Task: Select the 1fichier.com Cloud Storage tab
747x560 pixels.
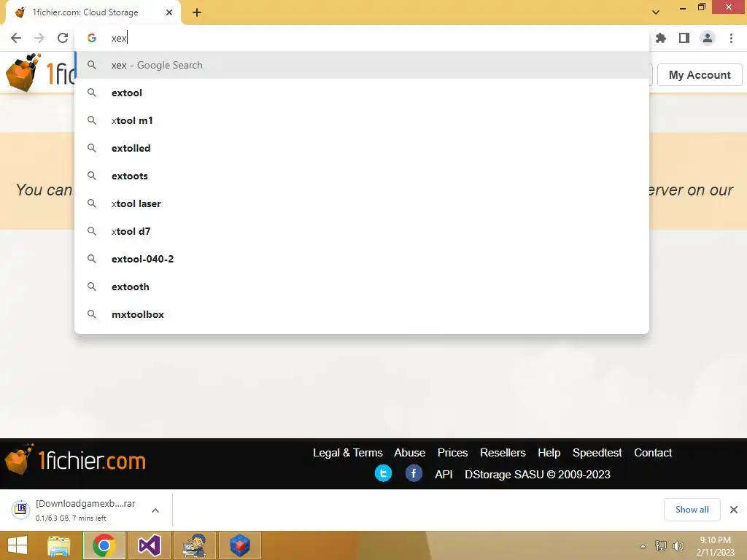Action: click(93, 12)
